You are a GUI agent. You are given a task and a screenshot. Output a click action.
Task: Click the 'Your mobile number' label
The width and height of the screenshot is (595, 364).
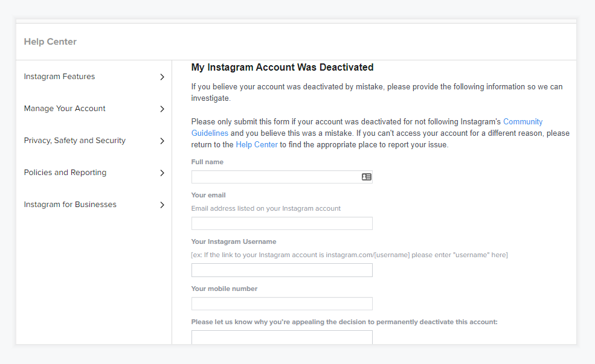[224, 289]
